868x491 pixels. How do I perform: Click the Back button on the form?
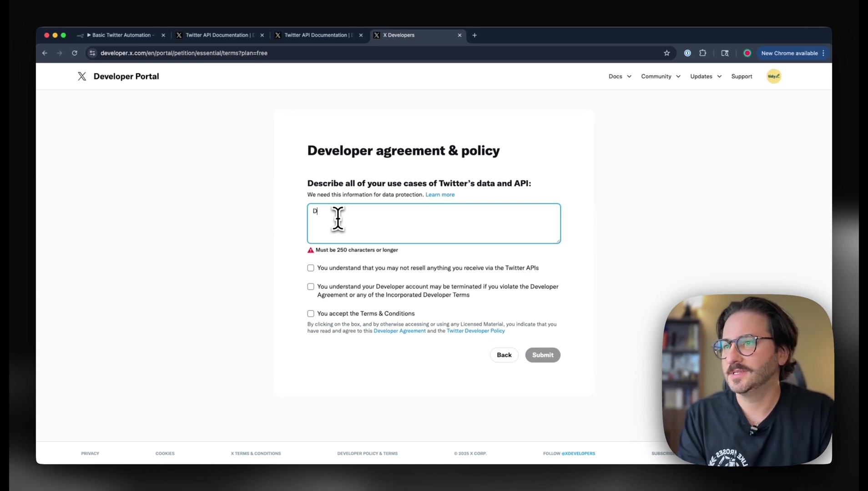click(504, 355)
